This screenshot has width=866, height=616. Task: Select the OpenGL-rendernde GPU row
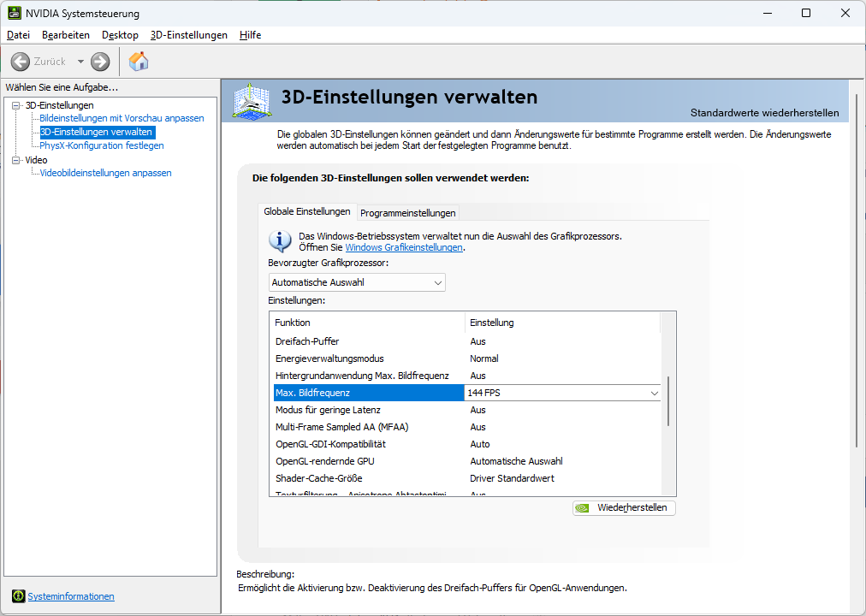pos(467,461)
